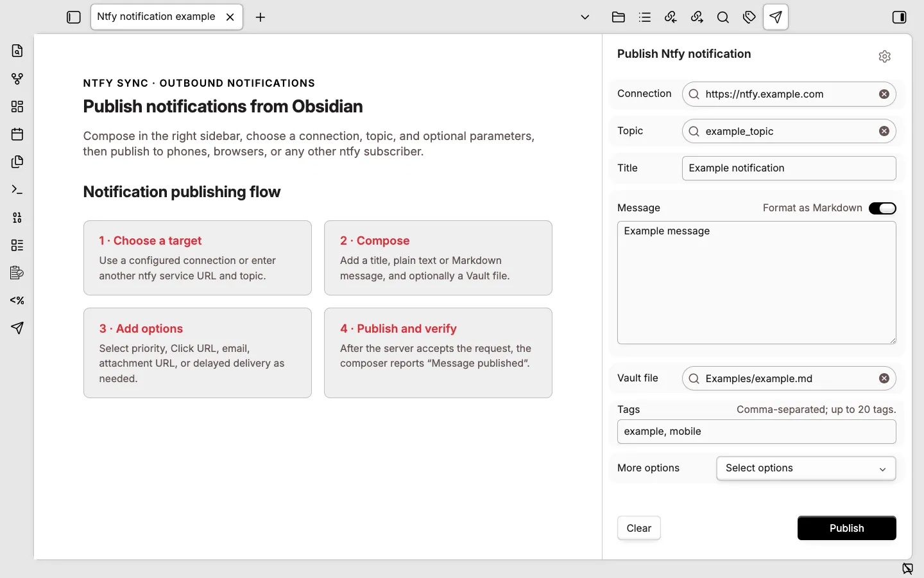Close the Ntfy notification example tab
Screen dimensions: 924x578
click(x=231, y=17)
